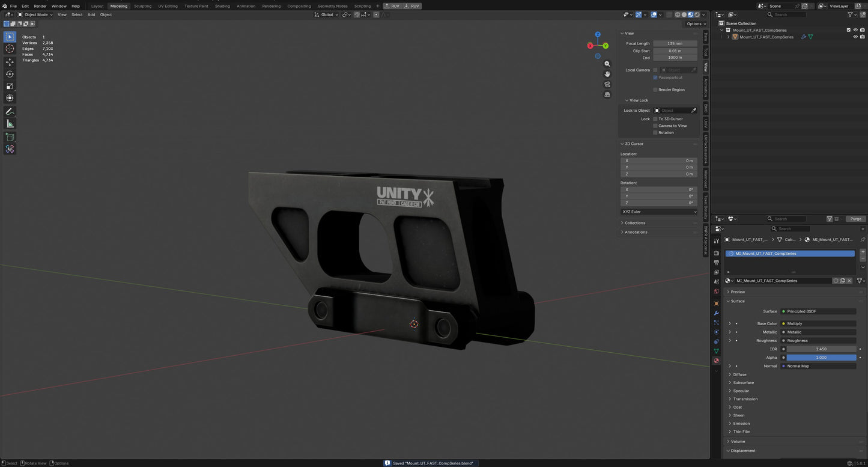Enable Render Region checkbox
The height and width of the screenshot is (467, 868).
(655, 90)
